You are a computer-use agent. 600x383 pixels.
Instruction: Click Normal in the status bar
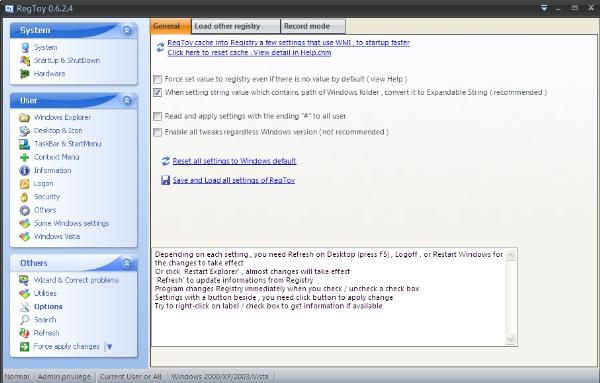point(17,376)
